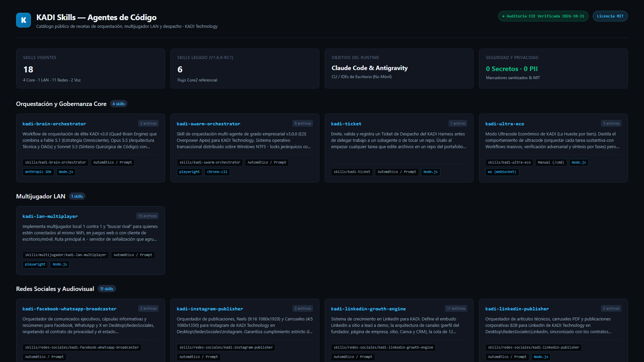The height and width of the screenshot is (362, 644).
Task: Click '16 archivos' badge on kadi-lan-multiplayer
Action: pyautogui.click(x=147, y=216)
